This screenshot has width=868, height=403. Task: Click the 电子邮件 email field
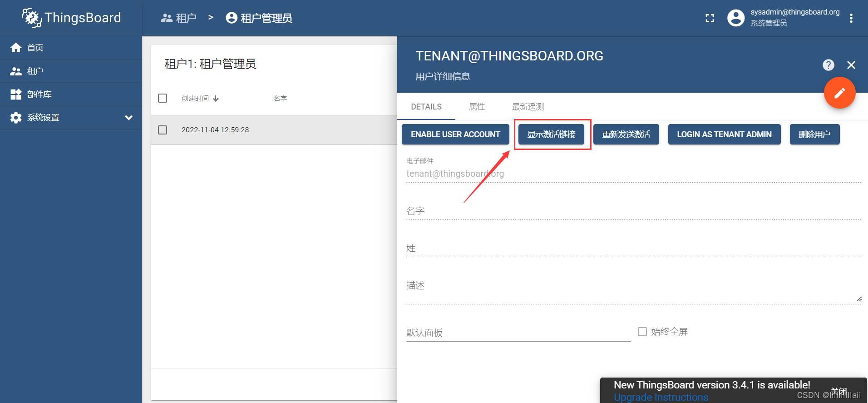click(x=634, y=174)
